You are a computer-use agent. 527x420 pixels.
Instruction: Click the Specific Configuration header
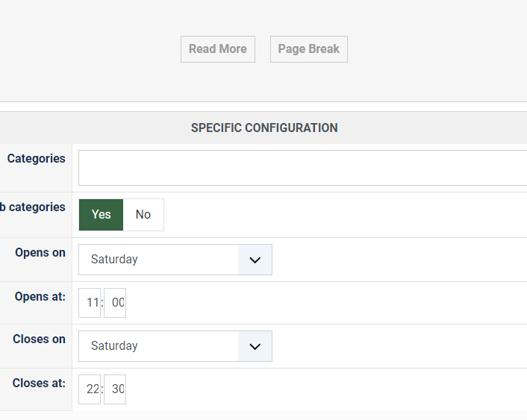[264, 128]
